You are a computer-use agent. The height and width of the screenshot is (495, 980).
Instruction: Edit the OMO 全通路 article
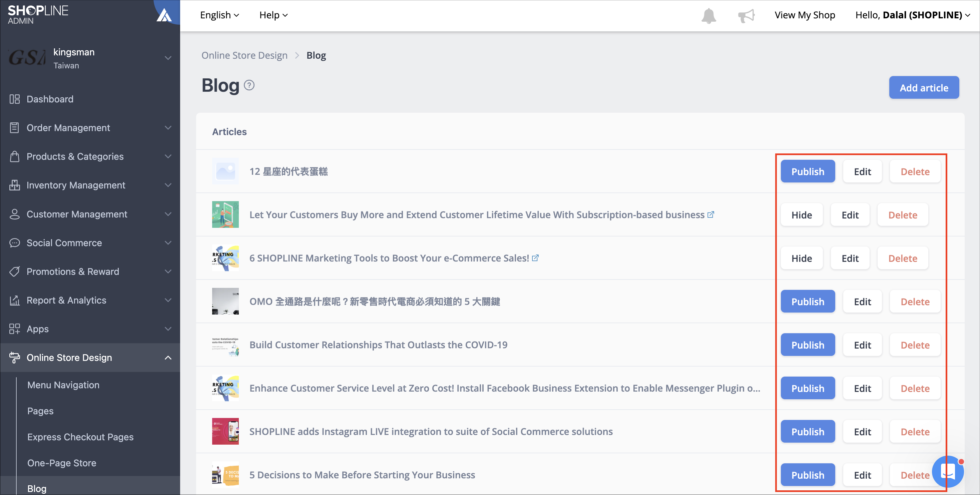point(862,302)
